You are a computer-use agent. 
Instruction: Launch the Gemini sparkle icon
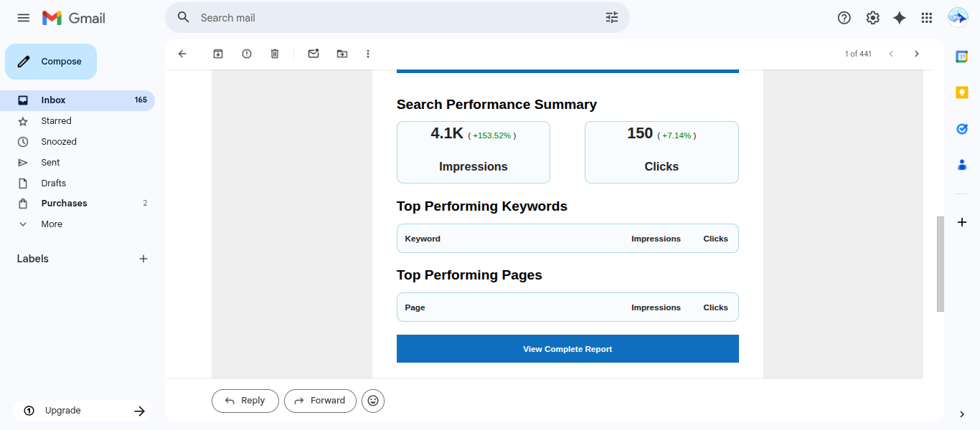coord(900,18)
